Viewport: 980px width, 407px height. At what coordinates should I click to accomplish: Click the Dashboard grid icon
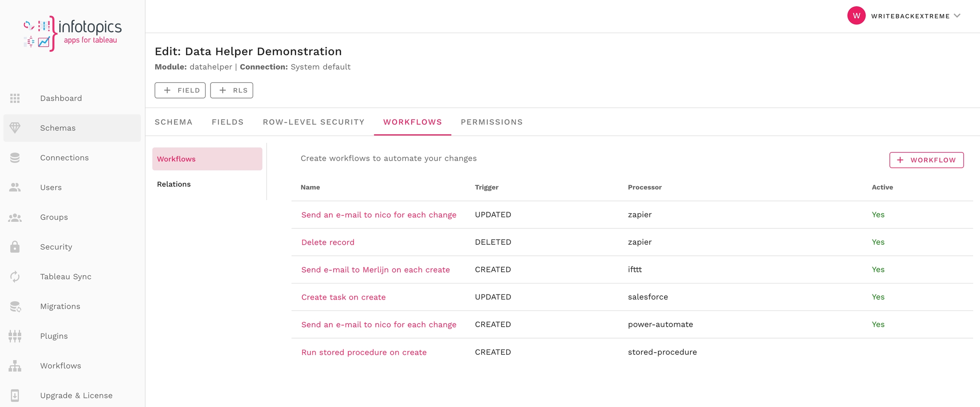[15, 98]
